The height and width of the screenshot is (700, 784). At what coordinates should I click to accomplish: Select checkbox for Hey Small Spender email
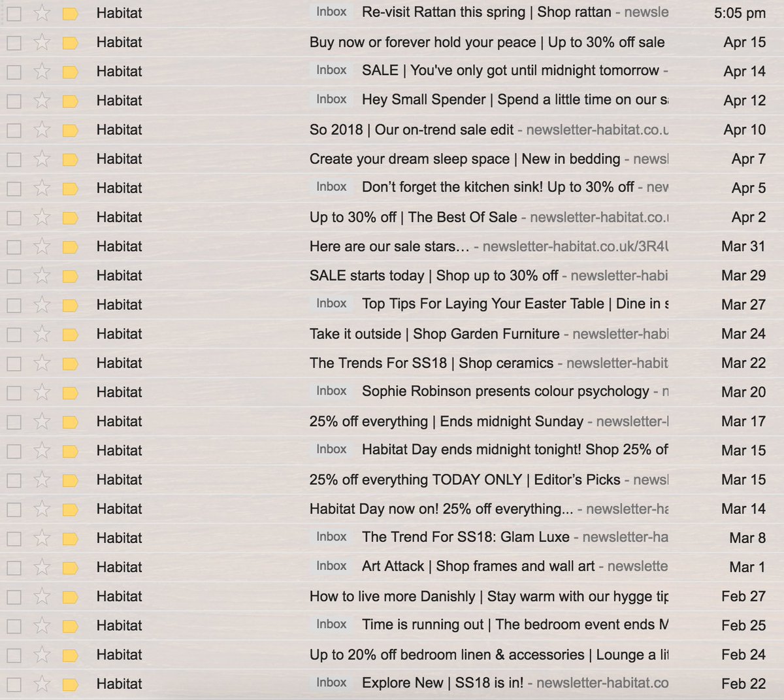(x=14, y=101)
